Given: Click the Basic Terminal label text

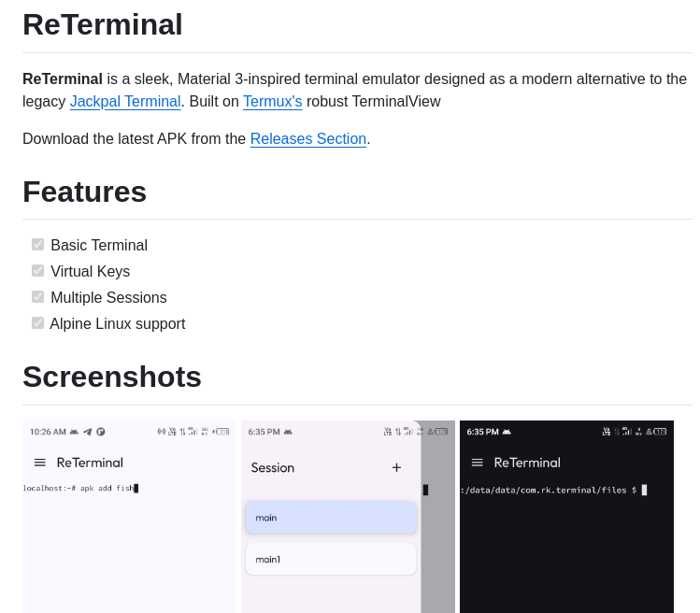Looking at the screenshot, I should 99,245.
